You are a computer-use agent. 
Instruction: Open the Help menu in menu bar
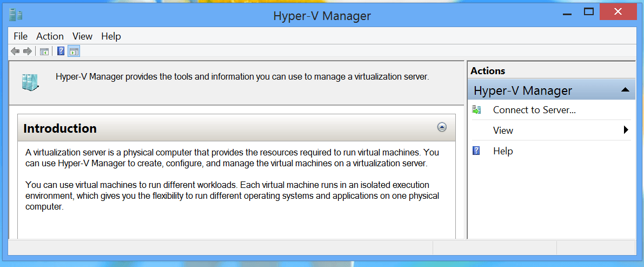coord(111,36)
